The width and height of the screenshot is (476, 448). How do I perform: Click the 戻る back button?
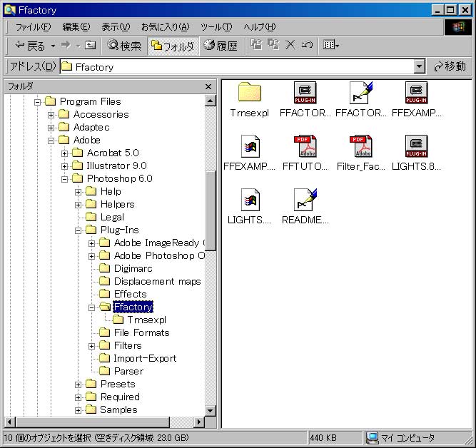point(30,46)
